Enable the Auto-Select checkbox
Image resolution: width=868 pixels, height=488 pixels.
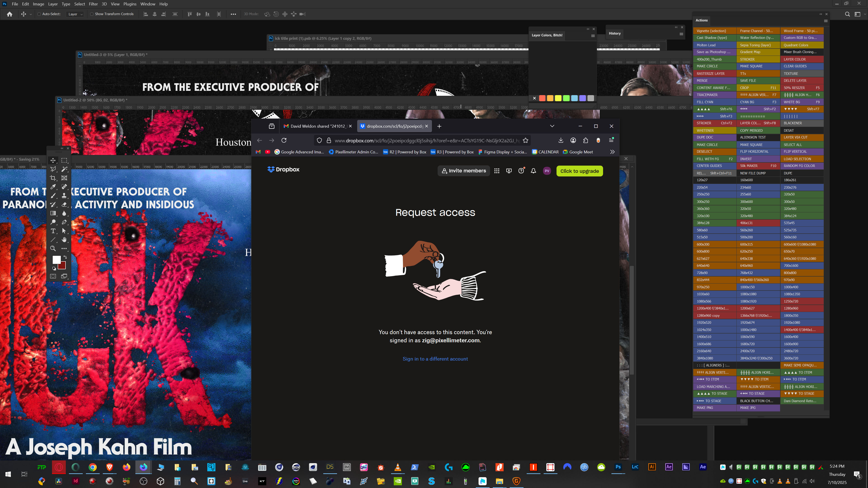pos(39,14)
